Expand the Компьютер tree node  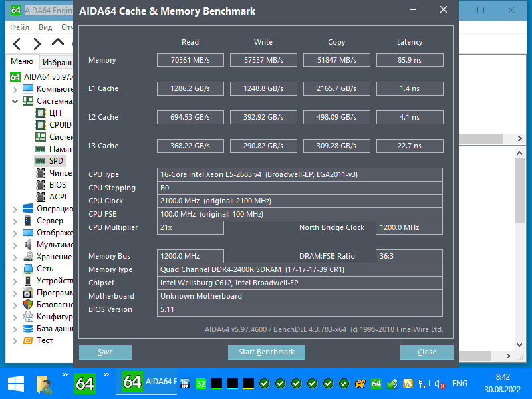(15, 90)
